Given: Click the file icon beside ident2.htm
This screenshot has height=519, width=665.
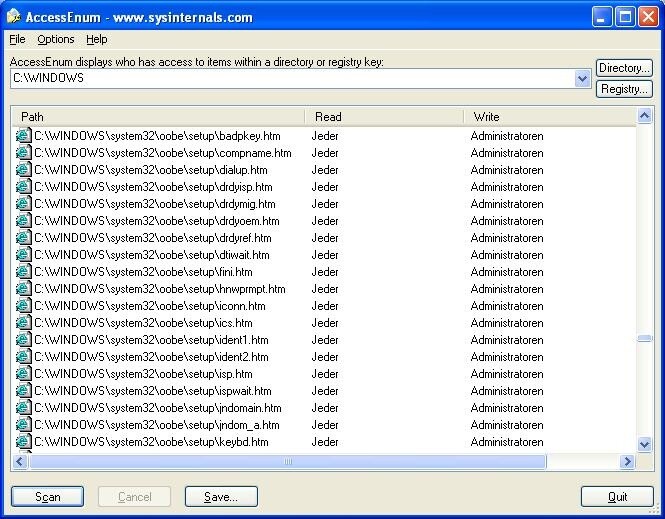Looking at the screenshot, I should click(x=24, y=357).
